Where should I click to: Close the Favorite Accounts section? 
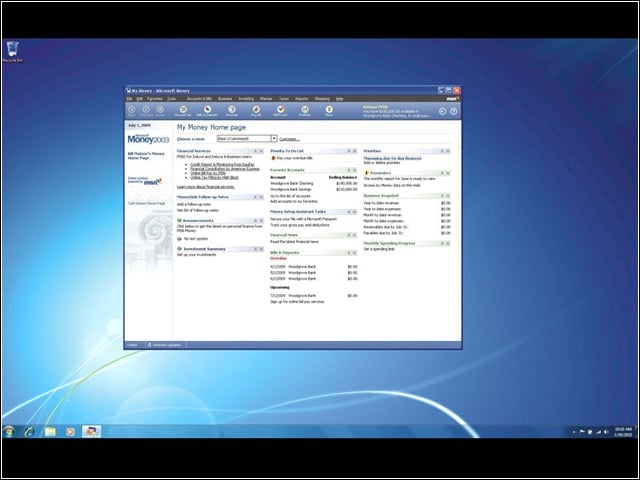click(x=355, y=170)
